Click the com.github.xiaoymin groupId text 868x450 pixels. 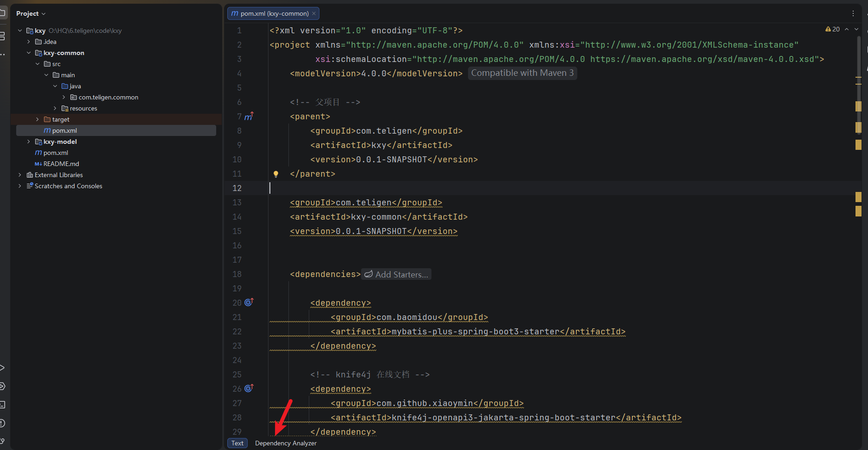(x=425, y=403)
